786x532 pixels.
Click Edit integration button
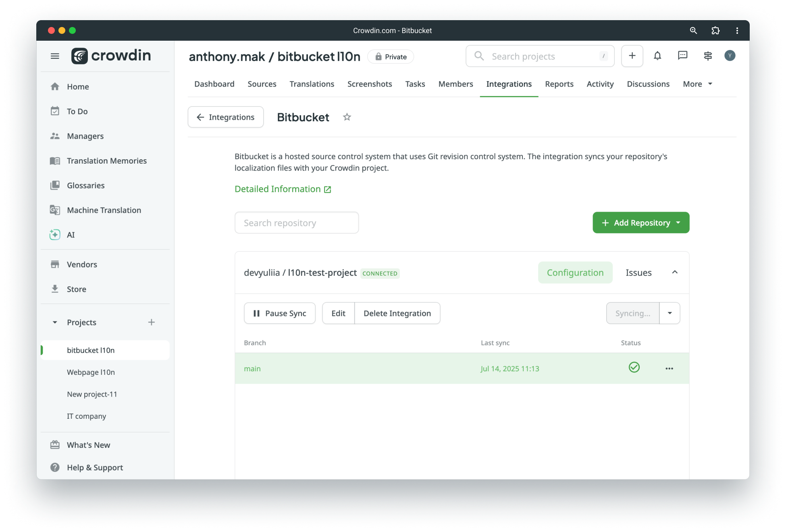coord(339,313)
